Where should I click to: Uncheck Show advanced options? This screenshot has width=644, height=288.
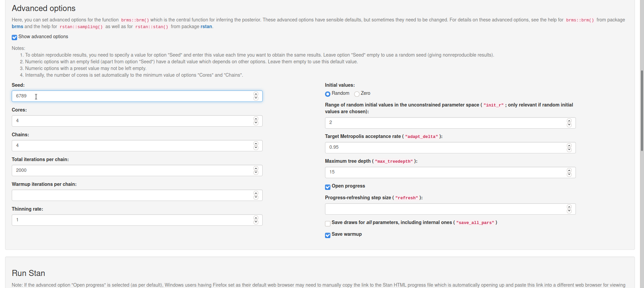pos(14,37)
